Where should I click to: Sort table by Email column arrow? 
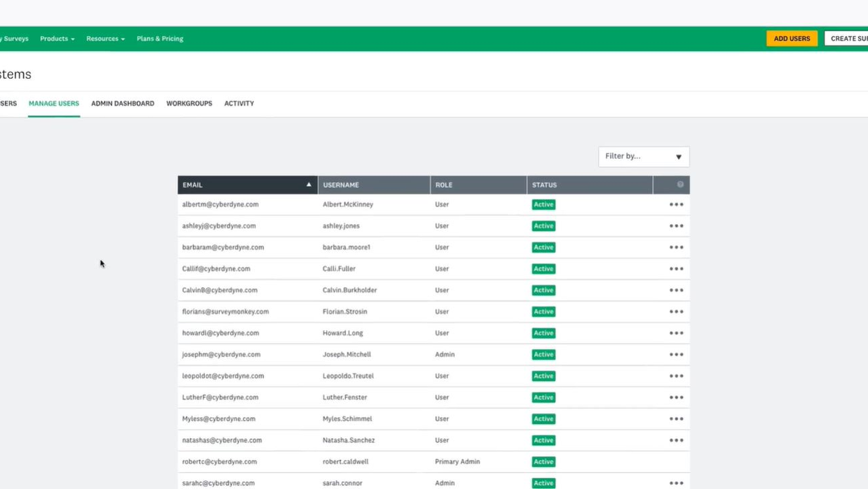(x=308, y=185)
